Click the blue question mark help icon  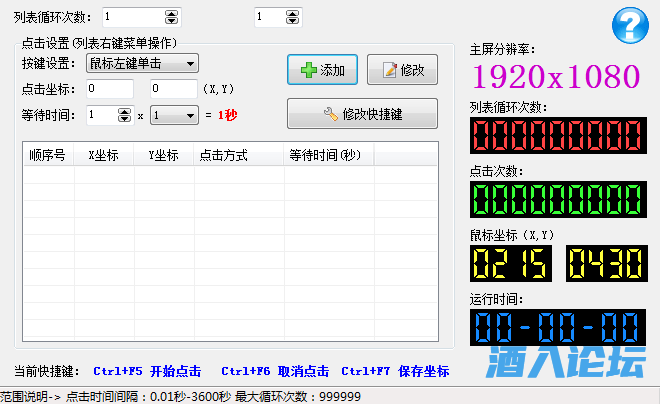coord(630,21)
